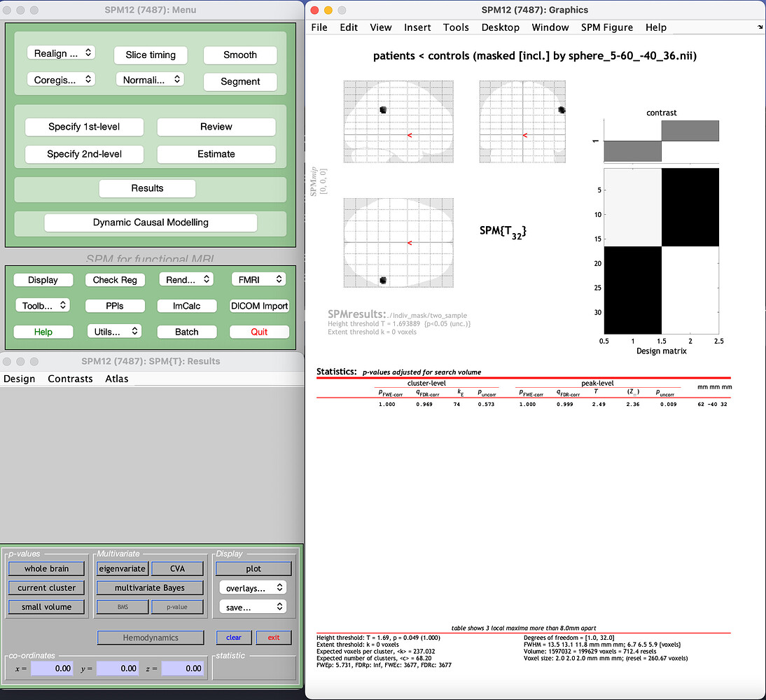
Task: Click the Slice timing button
Action: (151, 55)
